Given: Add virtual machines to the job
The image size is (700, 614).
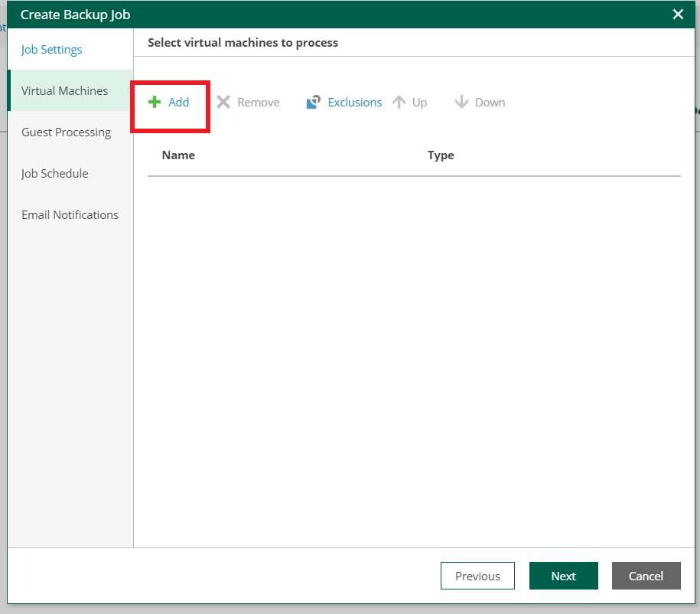Looking at the screenshot, I should (x=170, y=102).
